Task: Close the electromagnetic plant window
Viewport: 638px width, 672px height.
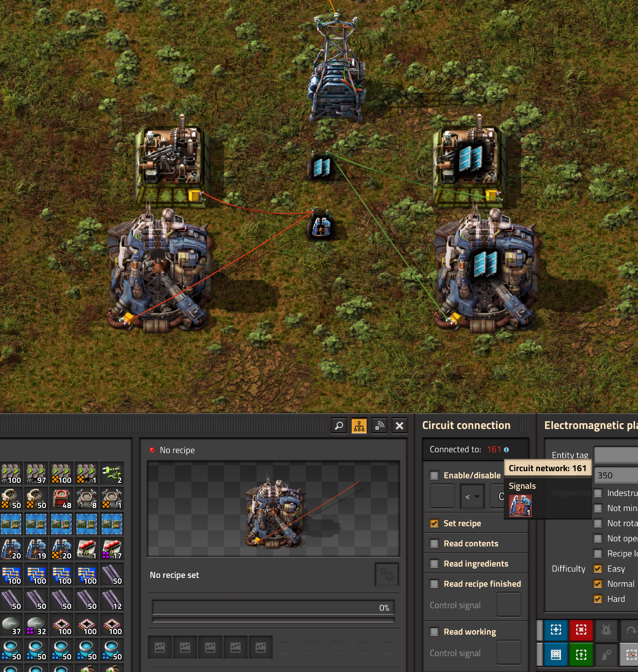Action: [x=400, y=426]
